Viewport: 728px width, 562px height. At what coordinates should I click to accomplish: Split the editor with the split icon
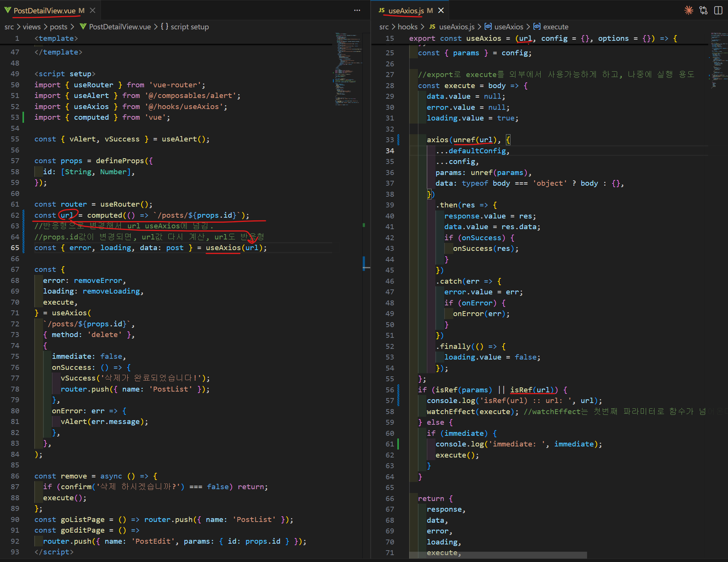(x=718, y=10)
